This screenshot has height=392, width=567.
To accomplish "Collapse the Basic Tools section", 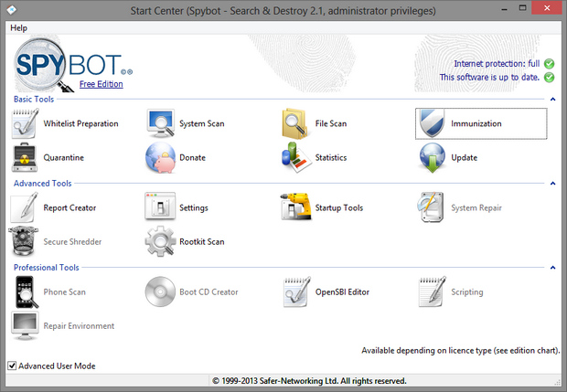I will click(x=553, y=99).
